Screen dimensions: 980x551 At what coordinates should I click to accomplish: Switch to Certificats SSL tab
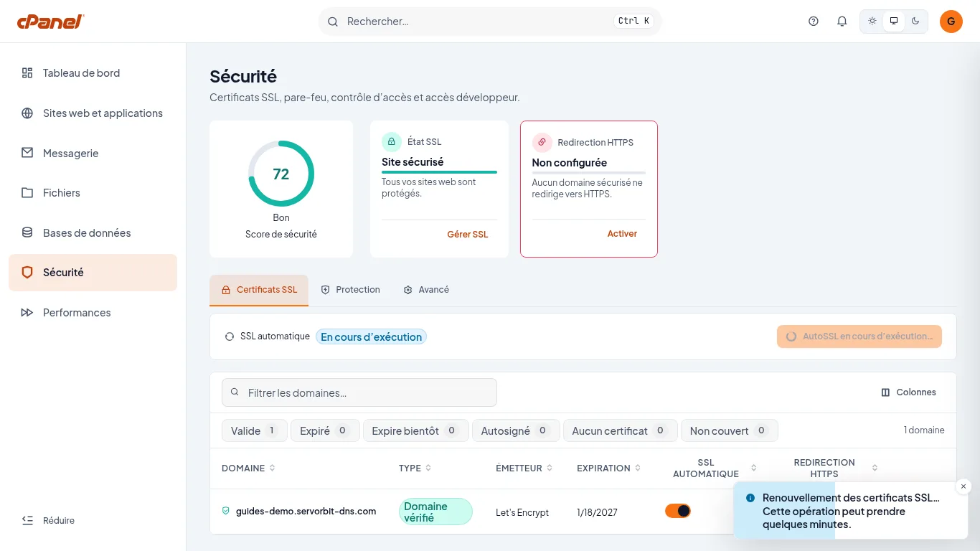259,290
